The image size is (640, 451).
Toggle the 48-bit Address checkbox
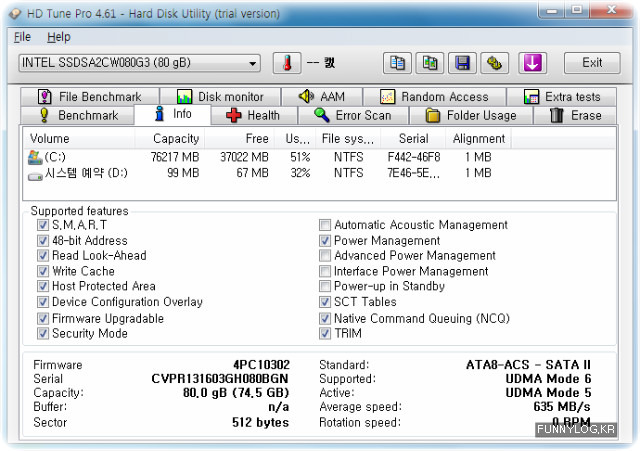click(x=43, y=240)
